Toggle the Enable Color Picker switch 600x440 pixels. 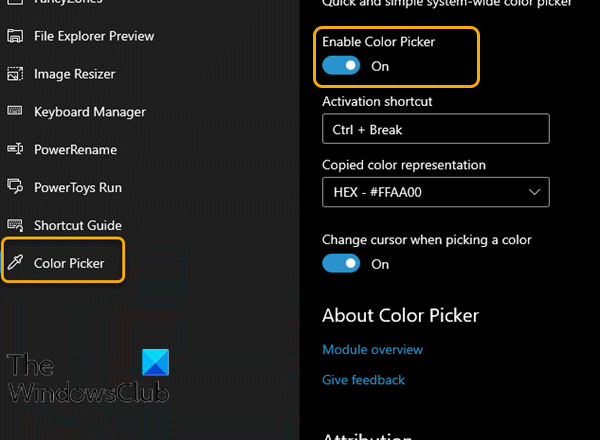(x=341, y=66)
